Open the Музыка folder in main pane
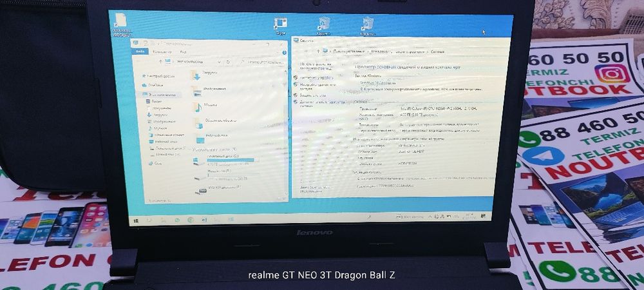The width and height of the screenshot is (644, 290). [x=205, y=106]
